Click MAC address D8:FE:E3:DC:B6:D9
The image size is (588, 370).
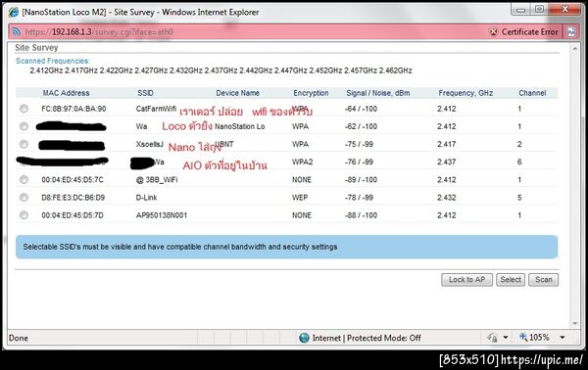pyautogui.click(x=73, y=198)
